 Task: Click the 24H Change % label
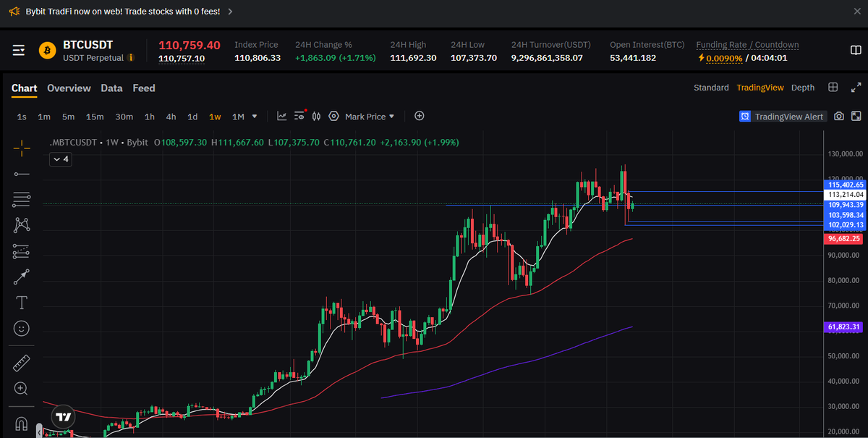pyautogui.click(x=323, y=45)
